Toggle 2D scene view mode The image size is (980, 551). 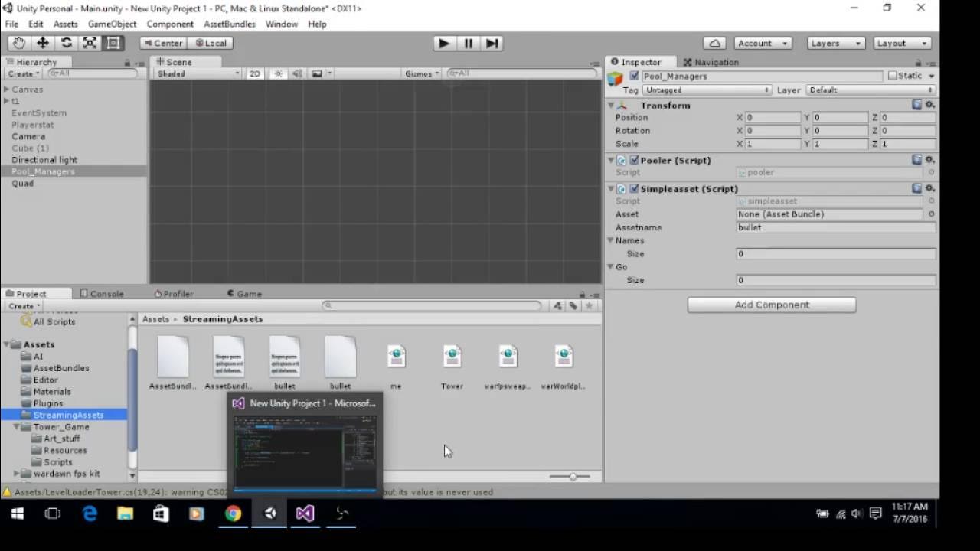(x=255, y=73)
